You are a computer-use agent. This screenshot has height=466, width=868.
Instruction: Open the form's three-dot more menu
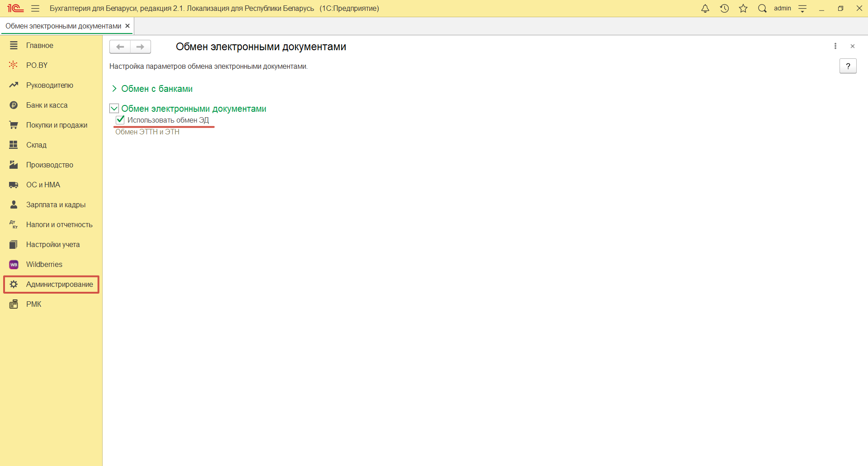pos(835,46)
